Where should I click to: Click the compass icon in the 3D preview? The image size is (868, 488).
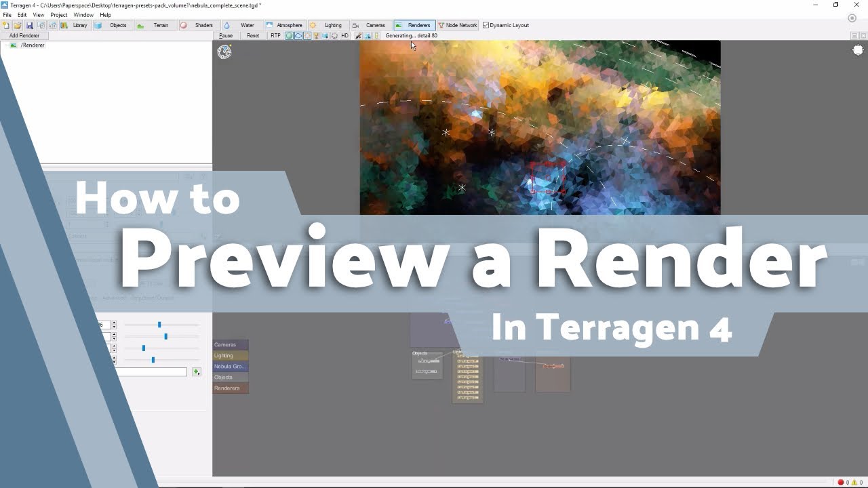[224, 52]
